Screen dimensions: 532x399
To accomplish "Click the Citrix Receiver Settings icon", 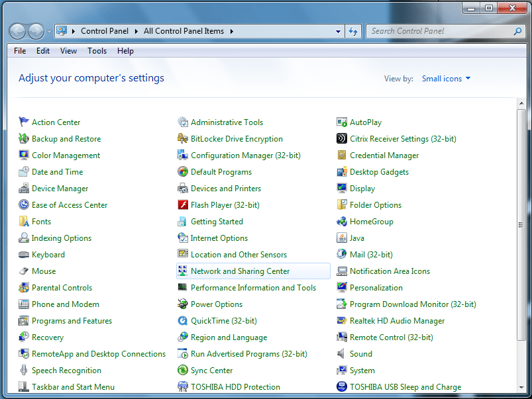I will [x=342, y=138].
